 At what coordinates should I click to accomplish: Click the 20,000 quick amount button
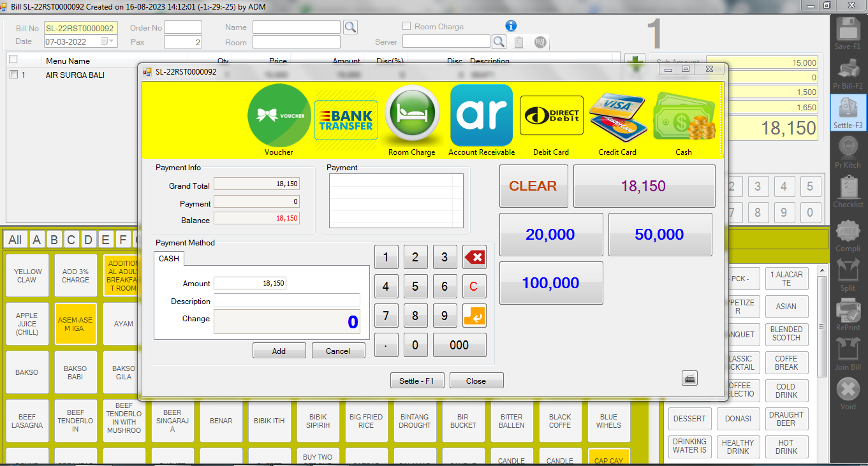551,235
